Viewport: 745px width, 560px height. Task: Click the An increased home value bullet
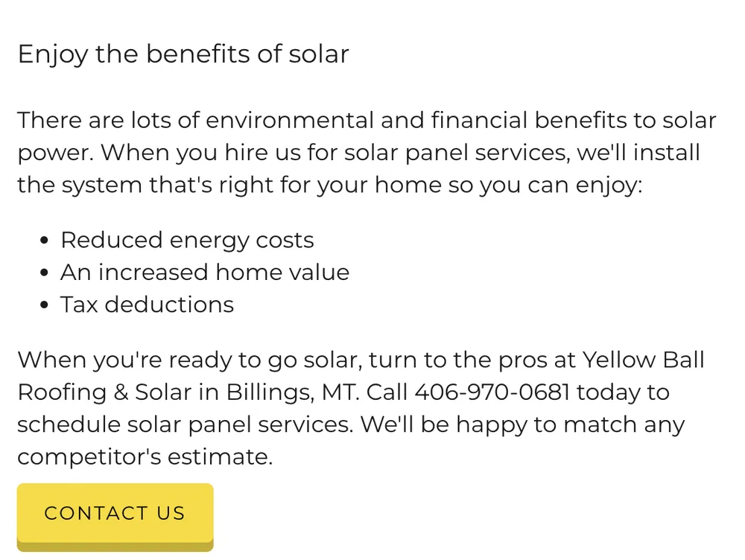[x=205, y=272]
